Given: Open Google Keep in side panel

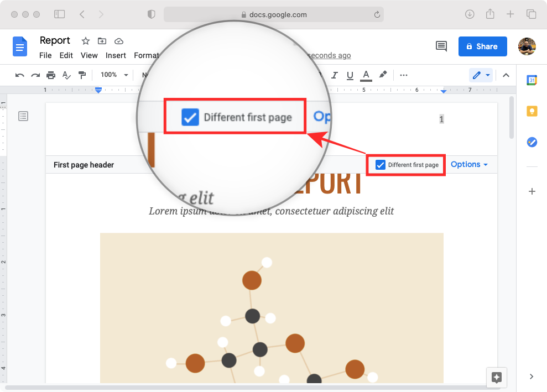Looking at the screenshot, I should (532, 111).
